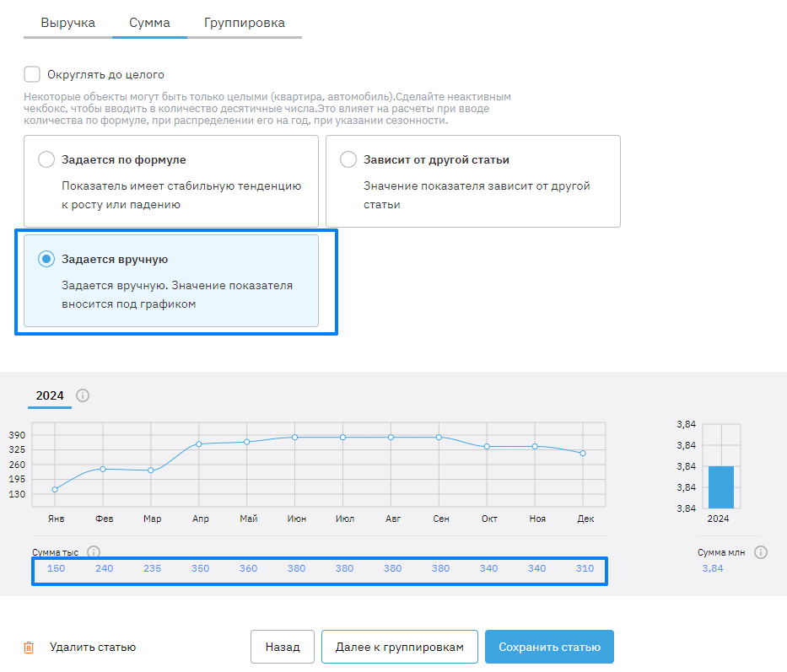Open the Группировка tab
787x672 pixels.
click(x=245, y=23)
